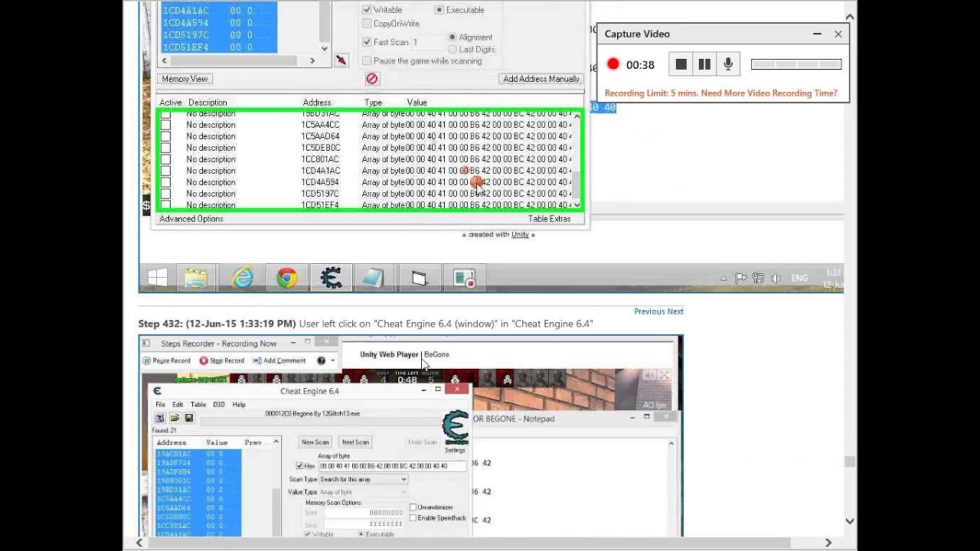This screenshot has width=980, height=551.
Task: Click the New Scan button
Action: 315,442
